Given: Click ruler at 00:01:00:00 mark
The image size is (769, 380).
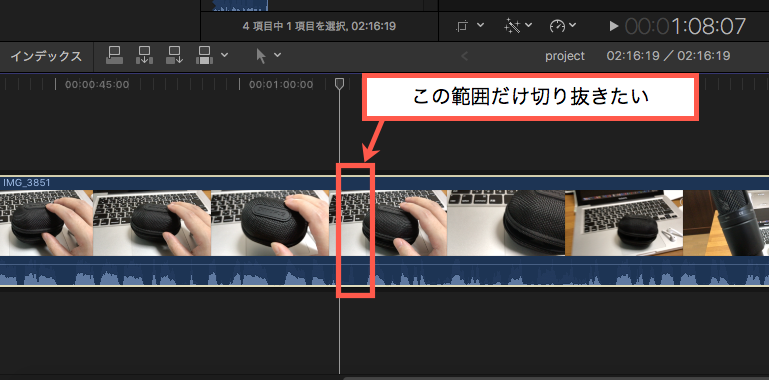Looking at the screenshot, I should [281, 85].
